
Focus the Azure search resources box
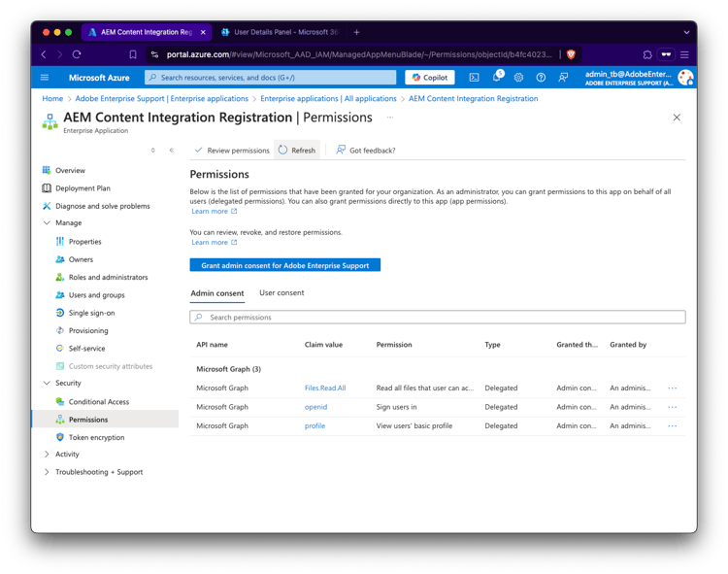click(271, 78)
